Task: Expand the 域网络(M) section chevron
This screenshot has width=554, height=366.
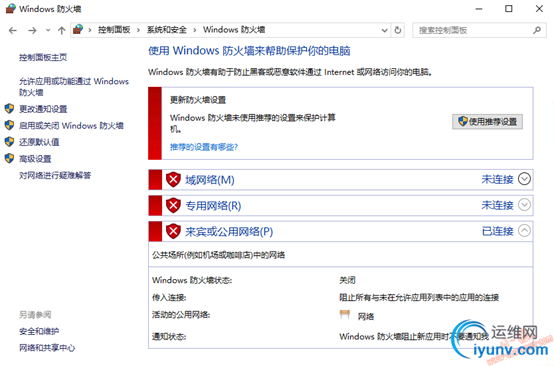Action: tap(524, 179)
